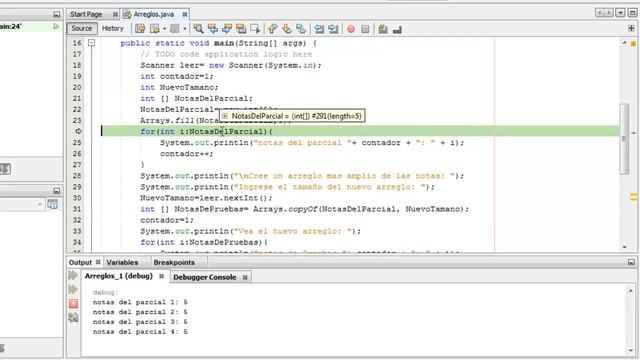Click the yellow warning square on error stripe
This screenshot has width=640, height=360.
click(633, 43)
